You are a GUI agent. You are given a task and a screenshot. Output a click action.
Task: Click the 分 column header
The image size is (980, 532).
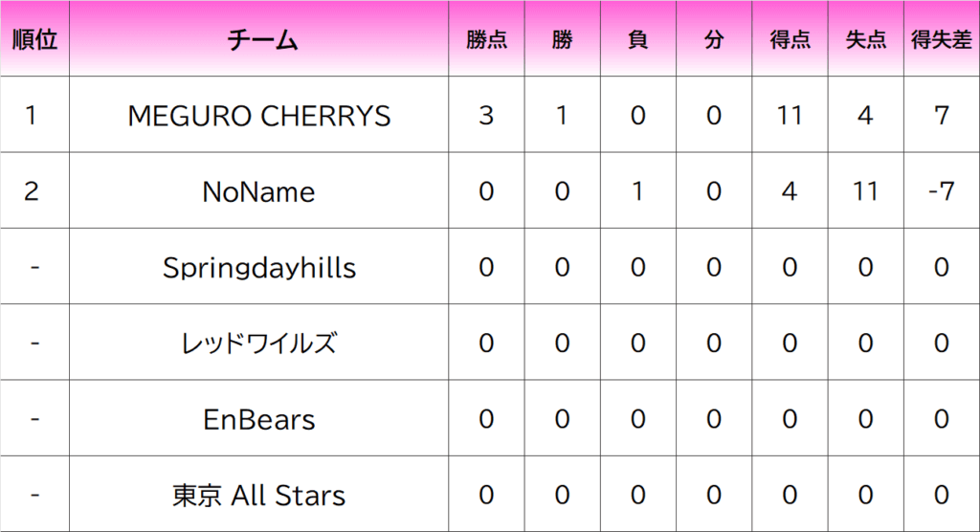coord(713,40)
